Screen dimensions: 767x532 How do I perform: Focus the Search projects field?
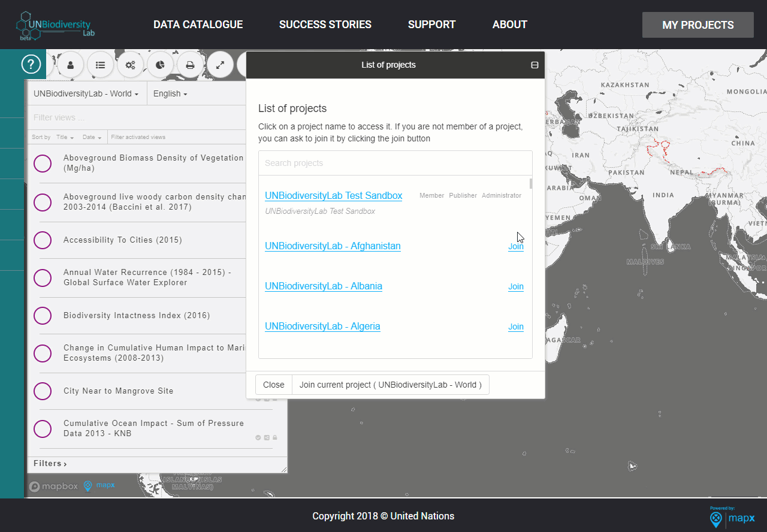coord(395,163)
